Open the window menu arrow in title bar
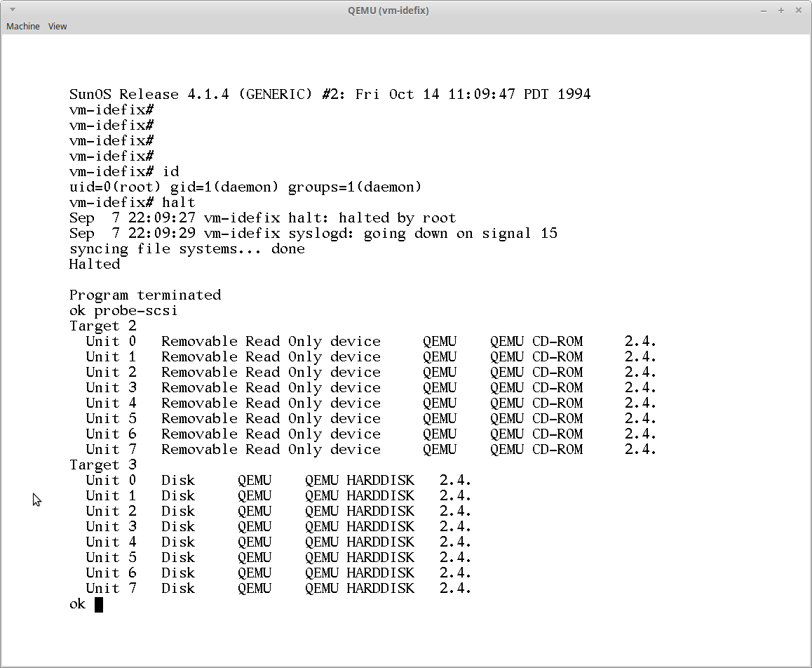 point(13,10)
